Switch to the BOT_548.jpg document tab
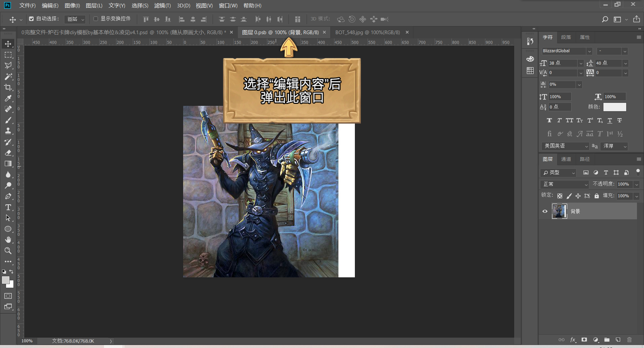This screenshot has width=644, height=348. coord(368,32)
